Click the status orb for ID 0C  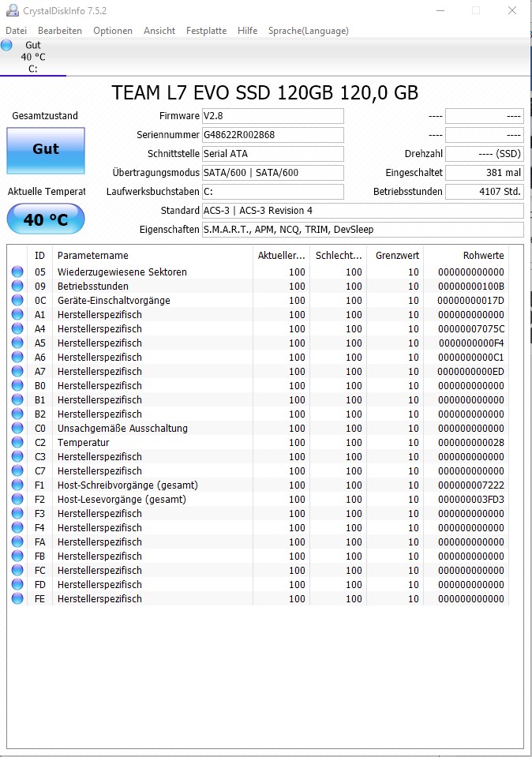coord(17,300)
